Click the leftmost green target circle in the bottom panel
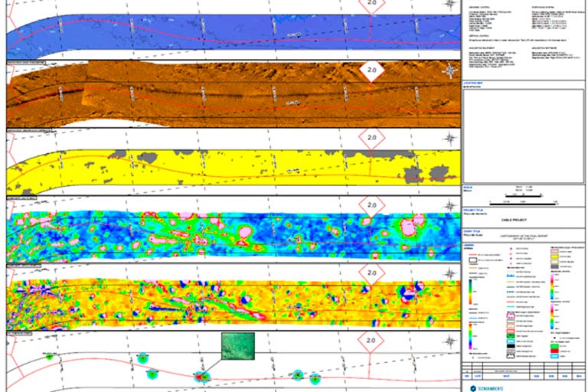The width and height of the screenshot is (588, 392). [x=50, y=356]
